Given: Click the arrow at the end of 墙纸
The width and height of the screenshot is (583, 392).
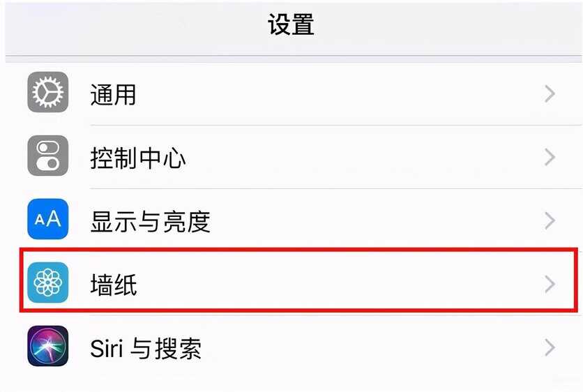Looking at the screenshot, I should [550, 284].
